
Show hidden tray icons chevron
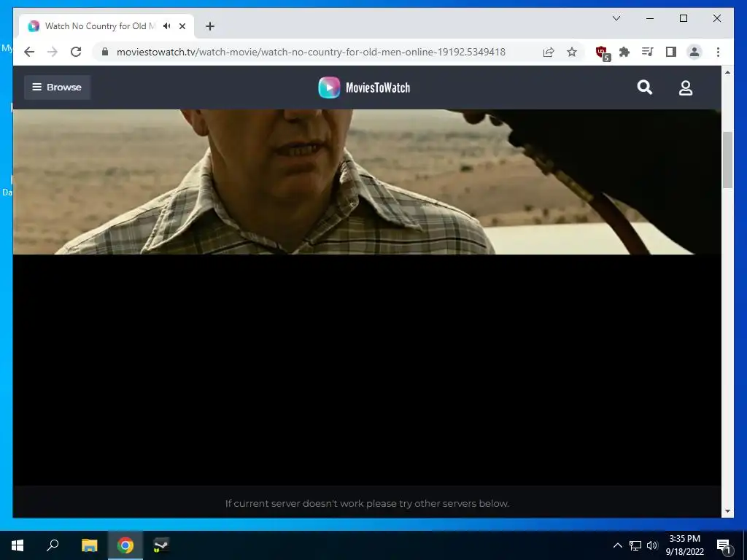(617, 545)
